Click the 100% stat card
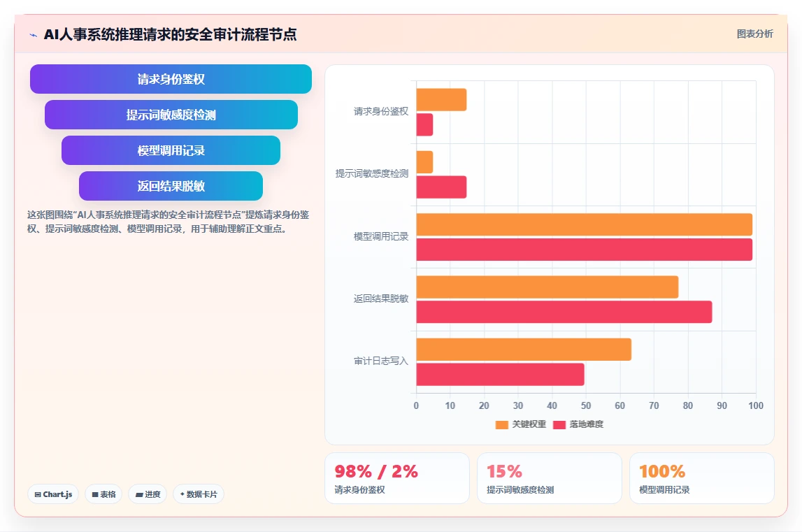This screenshot has height=532, width=802. pyautogui.click(x=702, y=478)
